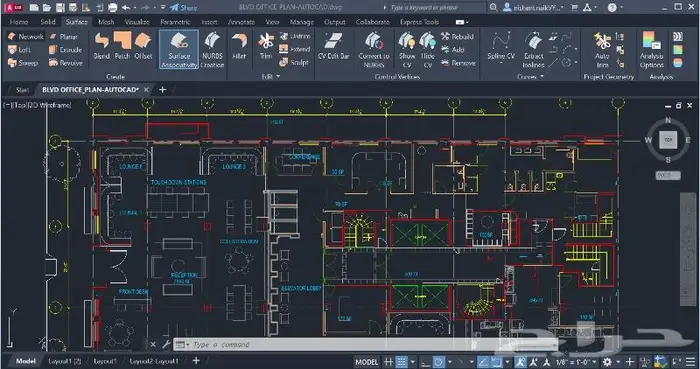The height and width of the screenshot is (369, 700).
Task: Select the Sweep surface tool
Action: [23, 63]
